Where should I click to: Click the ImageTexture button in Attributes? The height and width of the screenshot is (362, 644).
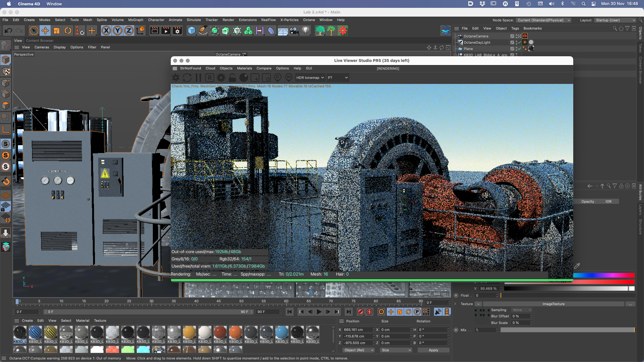(x=553, y=304)
